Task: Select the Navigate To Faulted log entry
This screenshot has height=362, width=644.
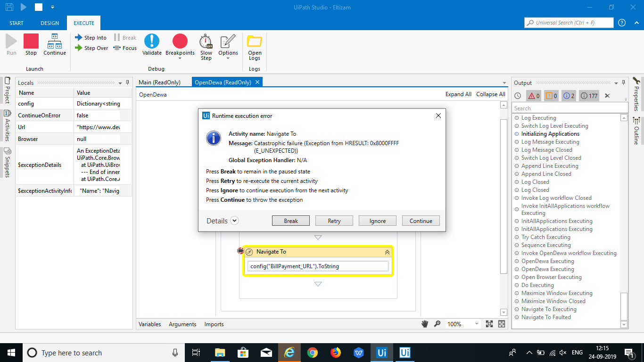Action: click(546, 317)
